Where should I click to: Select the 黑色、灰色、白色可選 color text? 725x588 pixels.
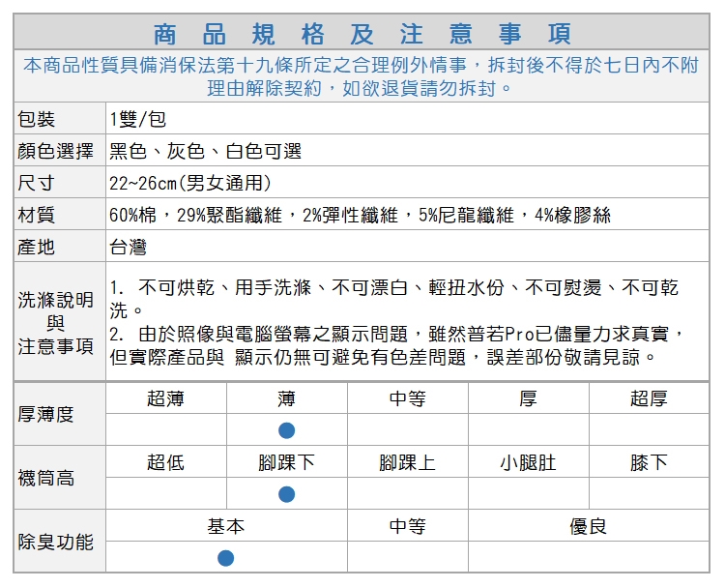(x=205, y=152)
